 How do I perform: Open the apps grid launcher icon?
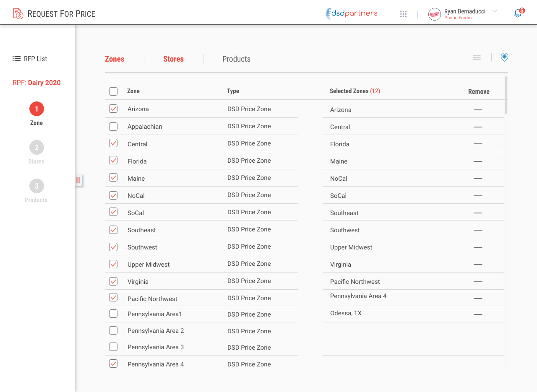403,14
